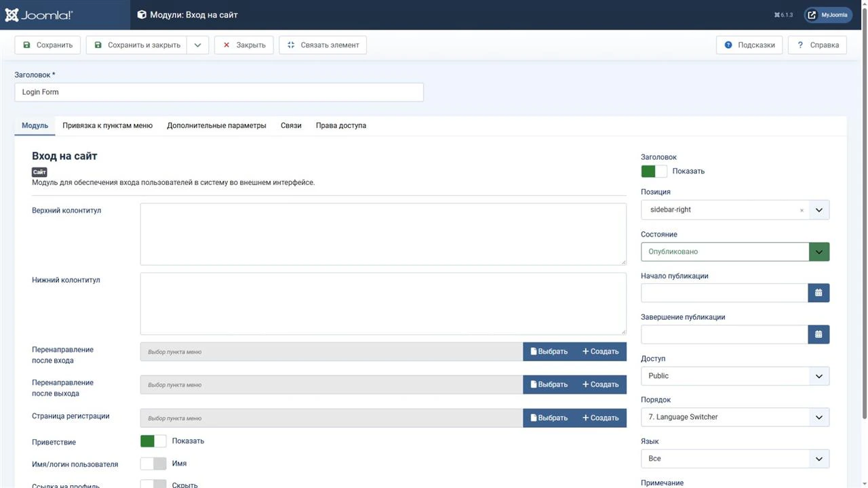The height and width of the screenshot is (488, 868).
Task: Open the Доступ dropdown showing Public
Action: [735, 376]
